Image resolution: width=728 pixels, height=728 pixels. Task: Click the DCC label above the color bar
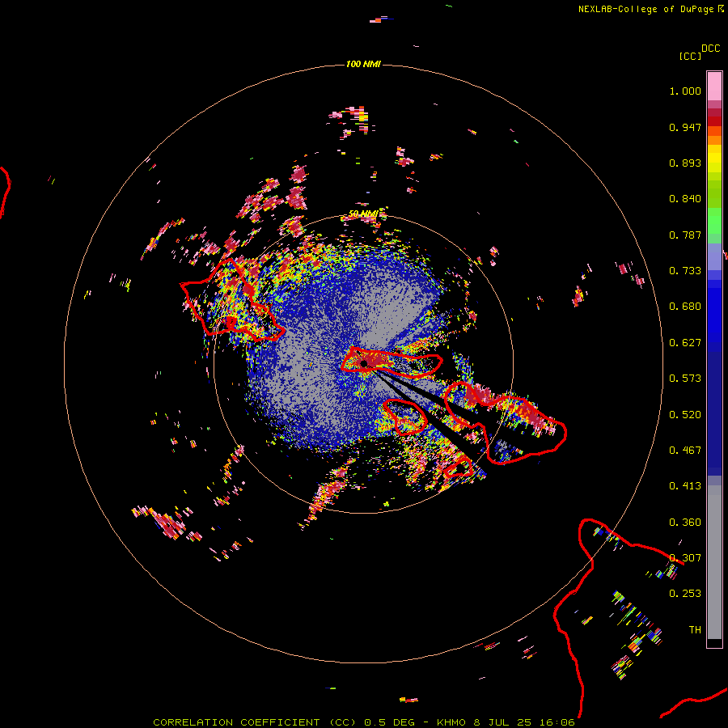click(x=711, y=49)
